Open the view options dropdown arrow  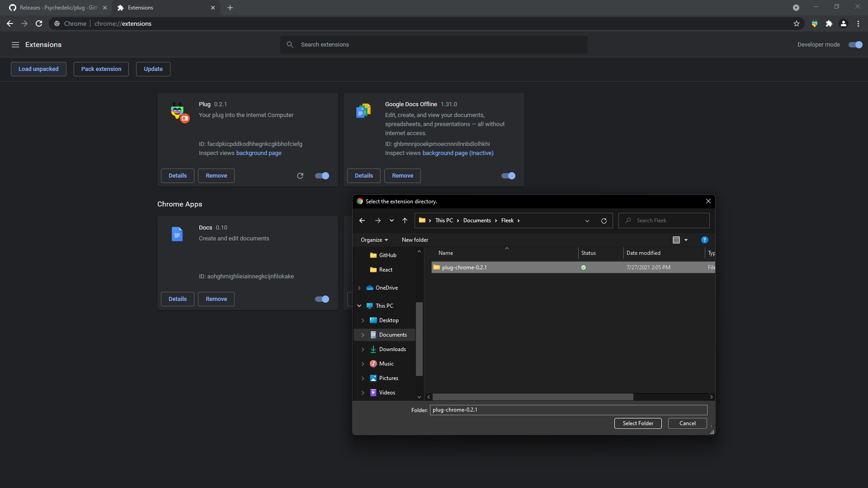686,240
